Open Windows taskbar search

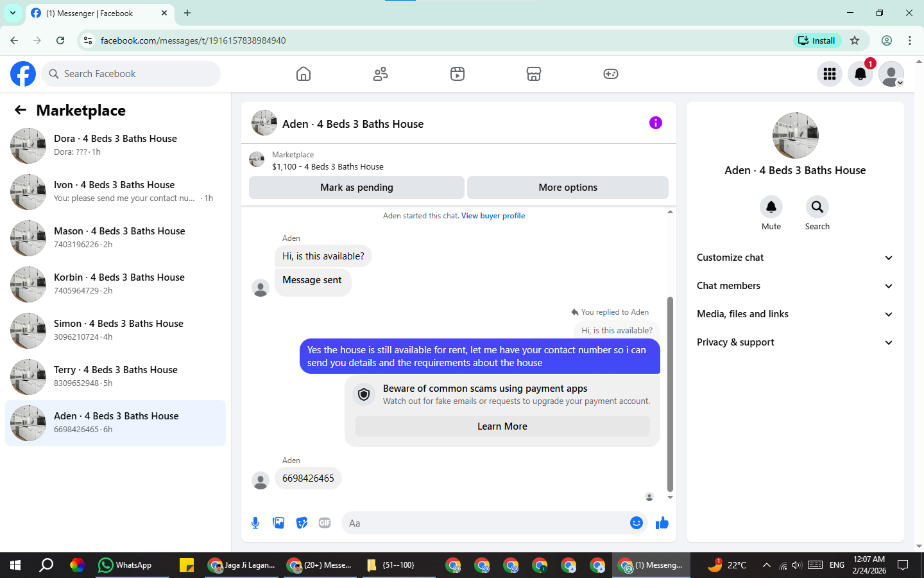coord(46,565)
